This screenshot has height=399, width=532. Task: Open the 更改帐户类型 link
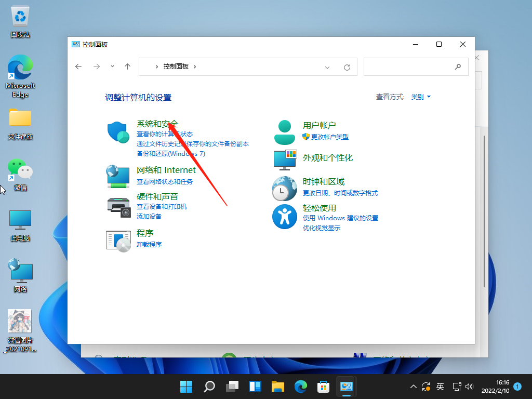(329, 137)
